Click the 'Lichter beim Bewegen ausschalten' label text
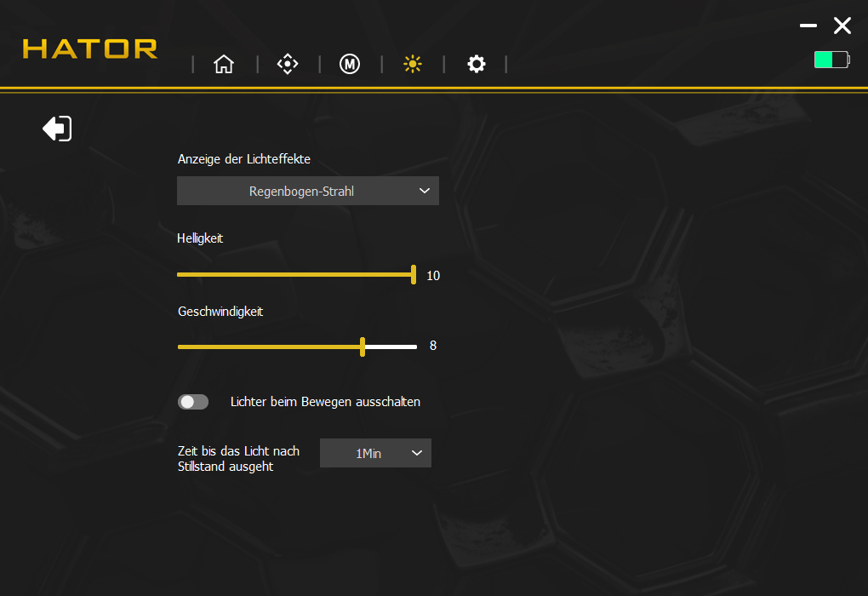This screenshot has width=868, height=596. click(325, 402)
